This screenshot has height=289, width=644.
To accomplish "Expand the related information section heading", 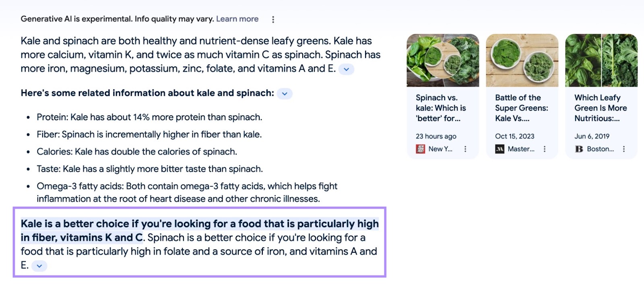I will [x=285, y=94].
